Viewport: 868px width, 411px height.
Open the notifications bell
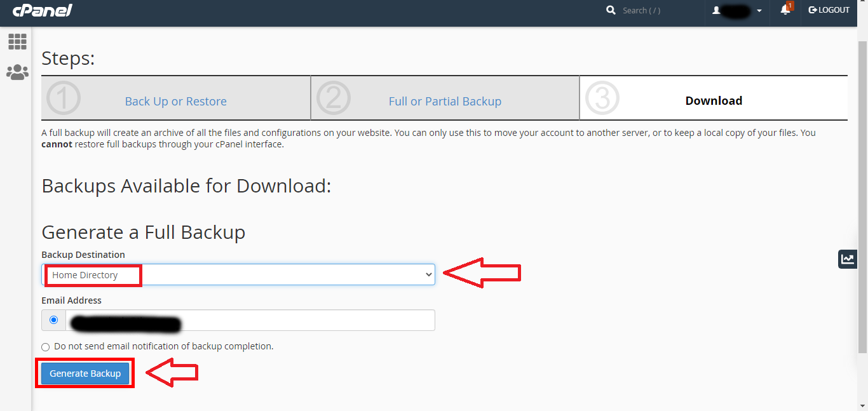click(785, 10)
